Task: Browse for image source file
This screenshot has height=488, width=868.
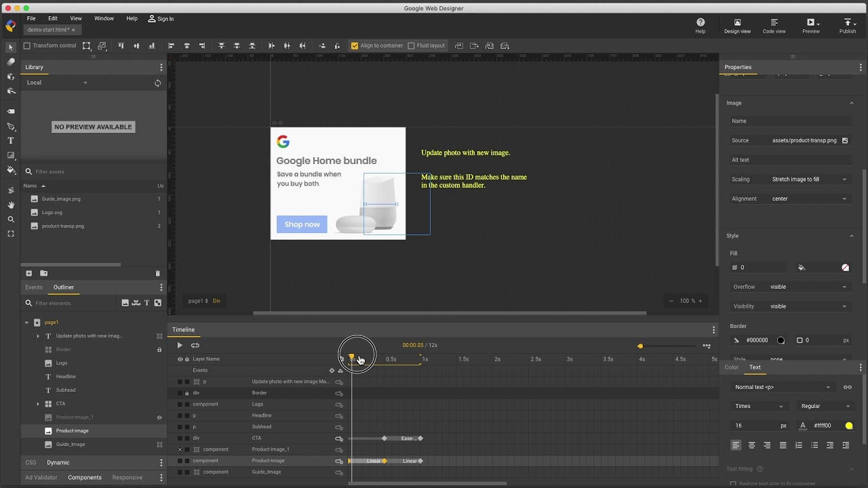Action: 845,140
